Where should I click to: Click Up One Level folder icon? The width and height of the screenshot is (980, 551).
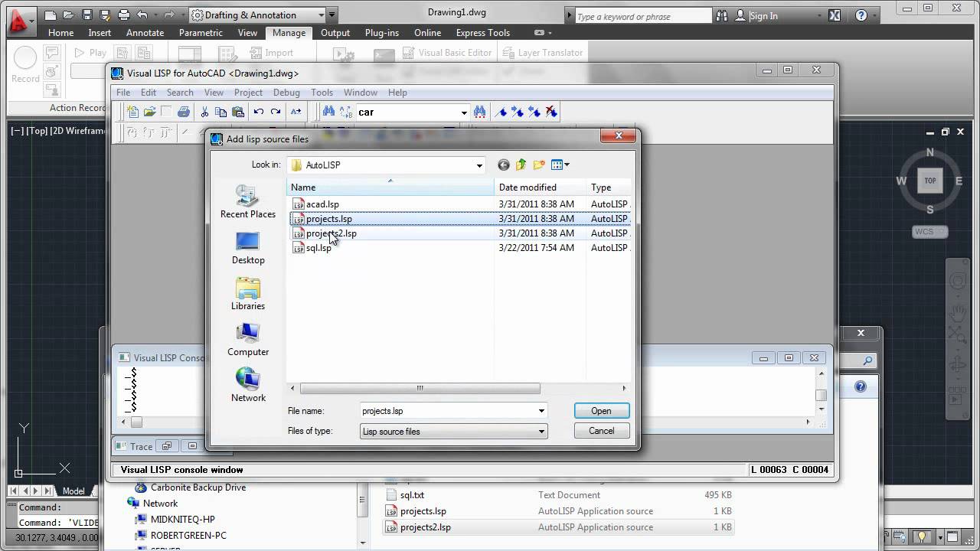(521, 165)
